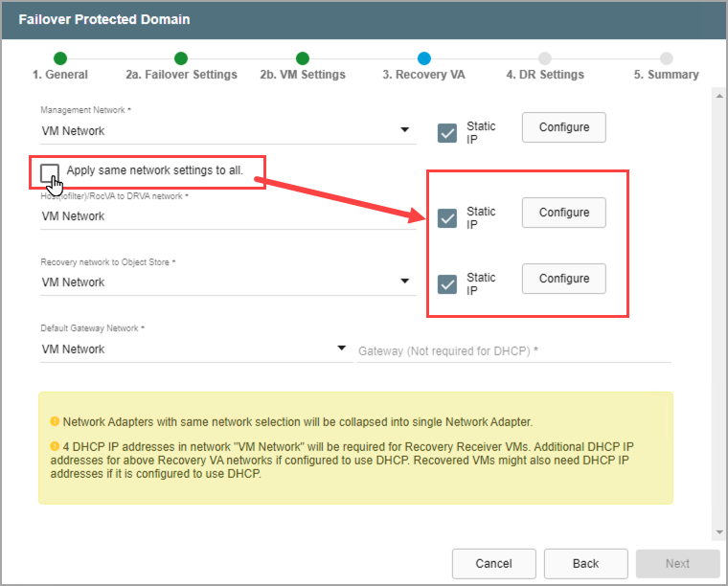Screen dimensions: 728x586
Task: Uncheck Static IP for Host/RocVA to DRVA network
Action: point(447,218)
